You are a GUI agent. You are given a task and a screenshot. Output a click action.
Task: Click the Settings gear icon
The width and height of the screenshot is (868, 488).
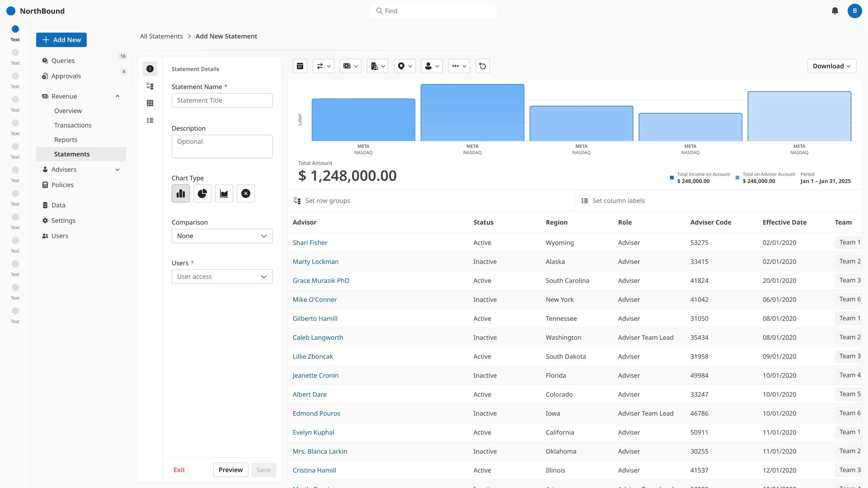45,220
